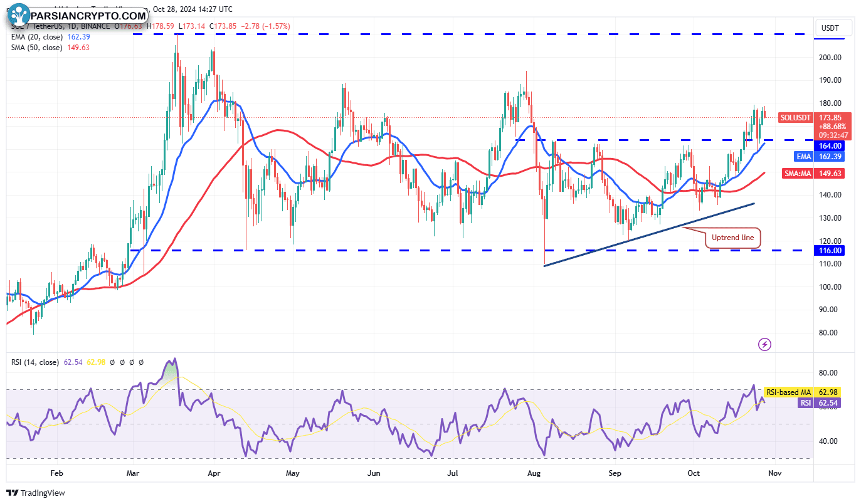Click the 149.63 SMA legend value
Screen dimensions: 861x504
[77, 48]
